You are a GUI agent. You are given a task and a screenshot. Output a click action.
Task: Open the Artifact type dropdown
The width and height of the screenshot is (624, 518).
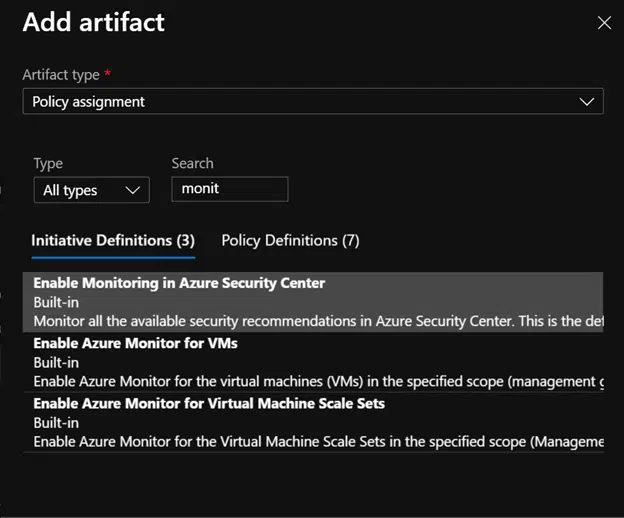pos(313,101)
